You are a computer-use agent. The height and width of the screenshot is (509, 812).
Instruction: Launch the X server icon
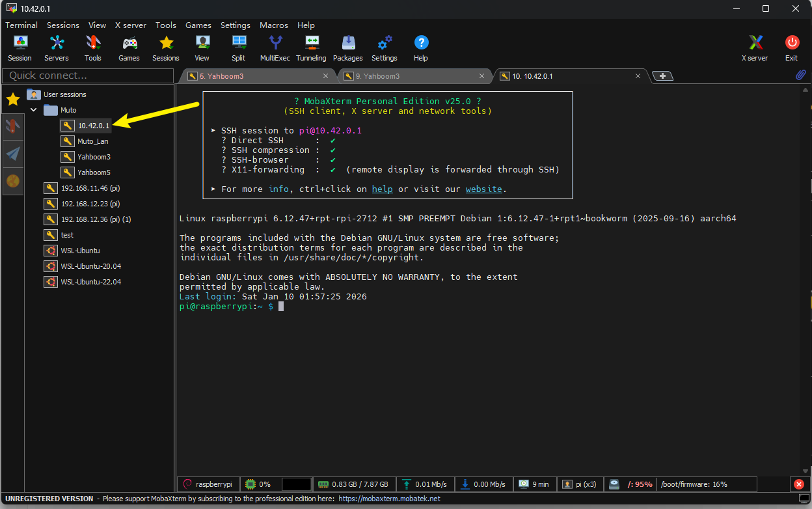point(755,48)
